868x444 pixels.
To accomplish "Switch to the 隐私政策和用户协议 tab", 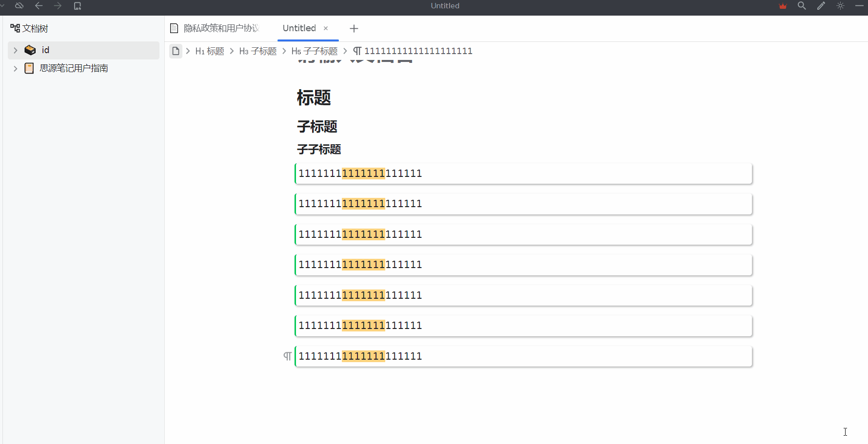I will point(220,28).
